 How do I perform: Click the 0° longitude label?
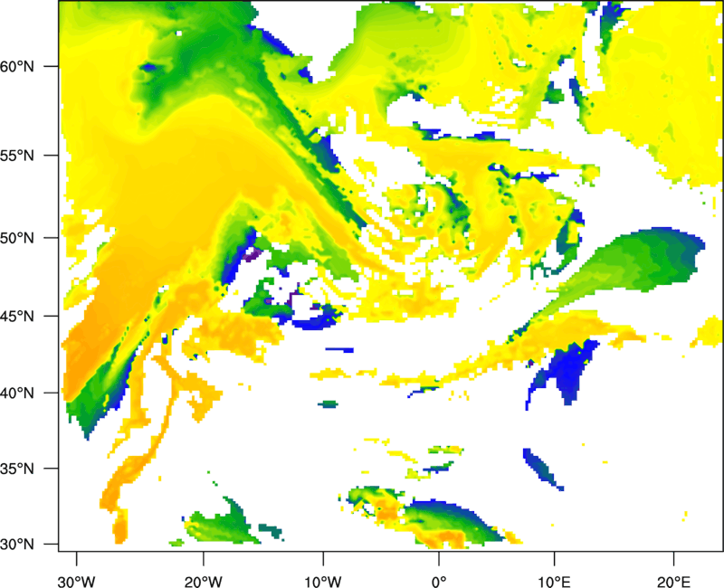pyautogui.click(x=439, y=582)
